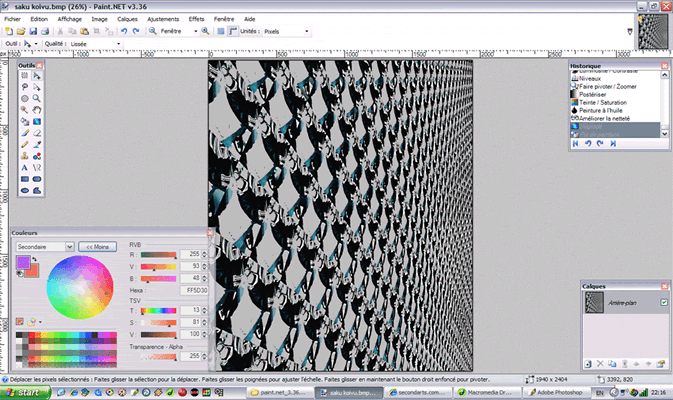Toggle visibility checkbox of Arrière-plan layer
Viewport: 673px width, 400px height.
(x=663, y=302)
